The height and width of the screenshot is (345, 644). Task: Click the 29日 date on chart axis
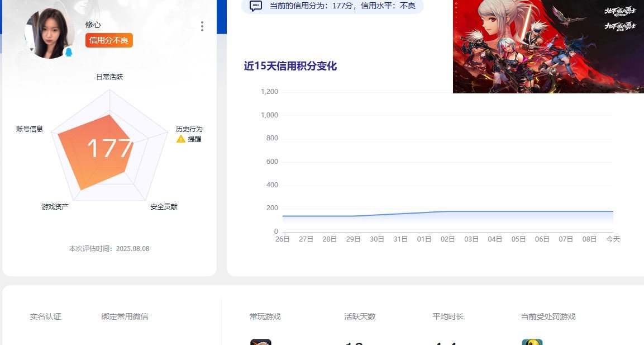click(353, 239)
